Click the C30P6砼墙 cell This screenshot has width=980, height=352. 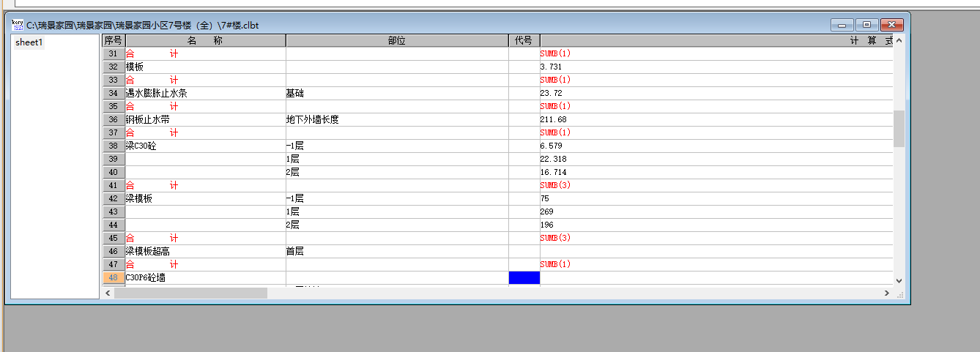click(206, 278)
